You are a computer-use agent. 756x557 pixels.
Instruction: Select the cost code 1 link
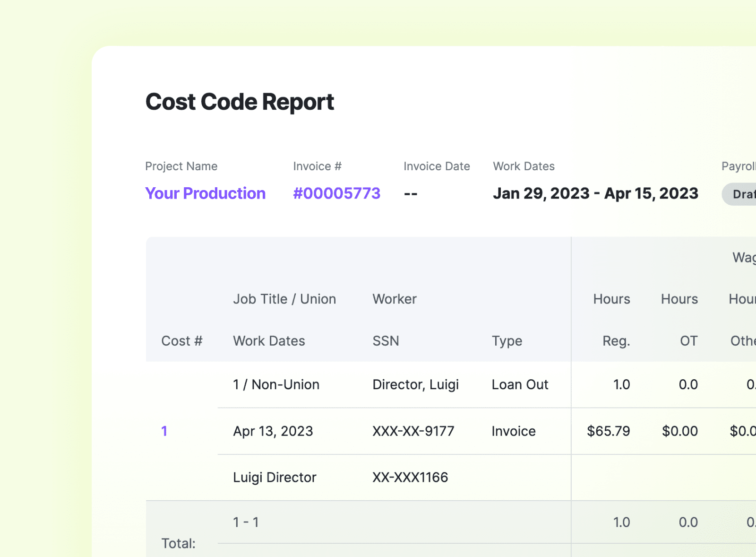pos(164,431)
